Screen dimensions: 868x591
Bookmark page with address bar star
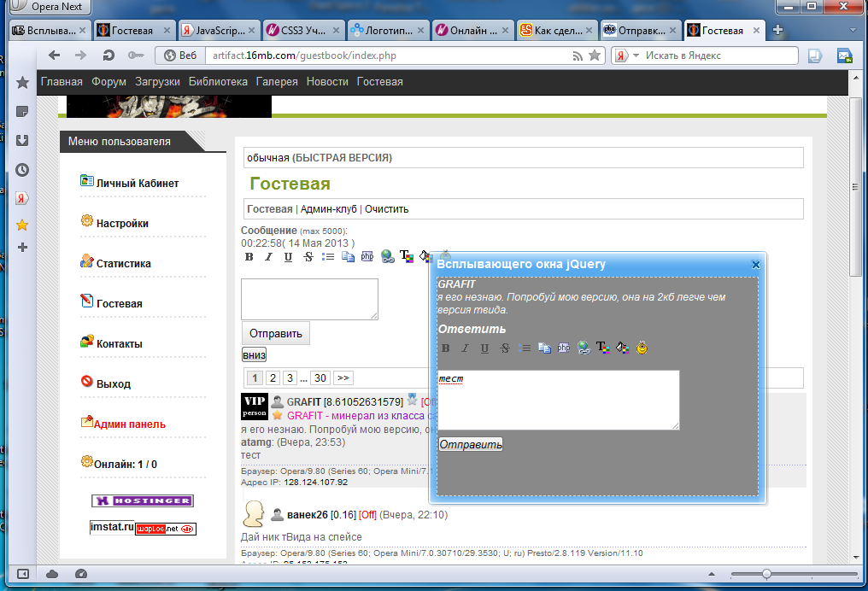[595, 56]
